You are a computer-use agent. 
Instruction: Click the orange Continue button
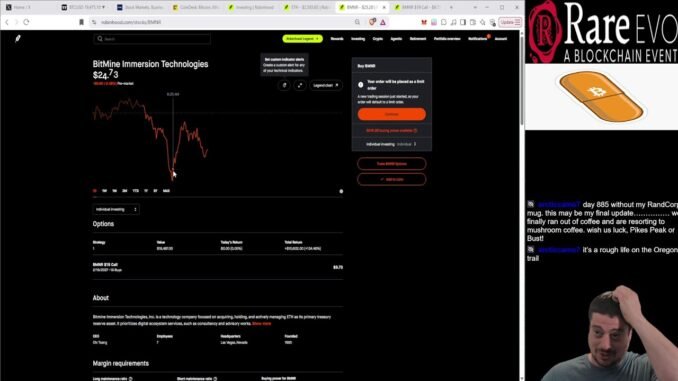pyautogui.click(x=391, y=114)
